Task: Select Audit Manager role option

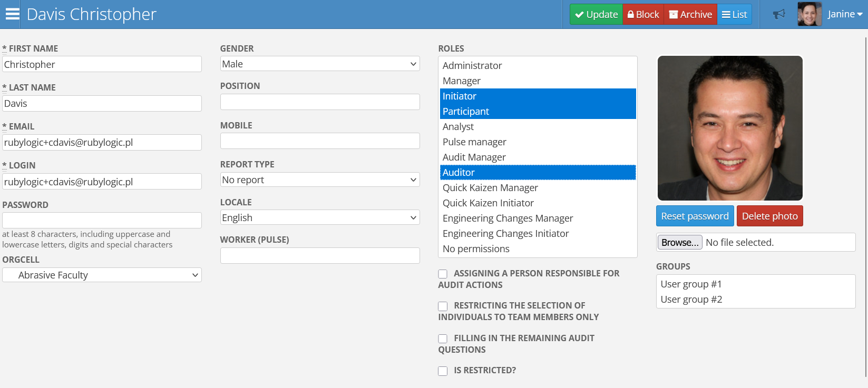Action: point(474,157)
